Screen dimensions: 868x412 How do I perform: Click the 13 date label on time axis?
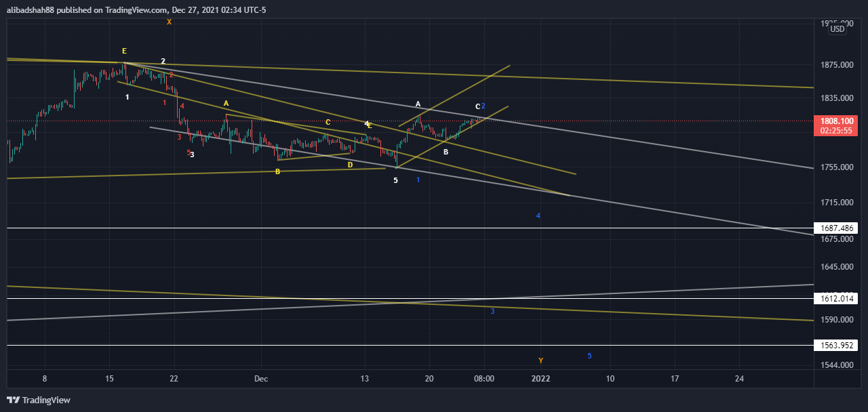click(365, 378)
